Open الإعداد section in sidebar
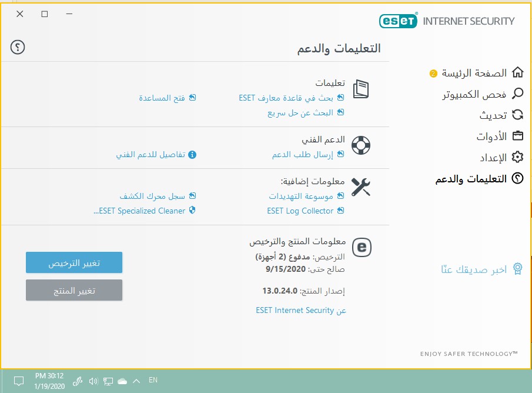 click(493, 158)
